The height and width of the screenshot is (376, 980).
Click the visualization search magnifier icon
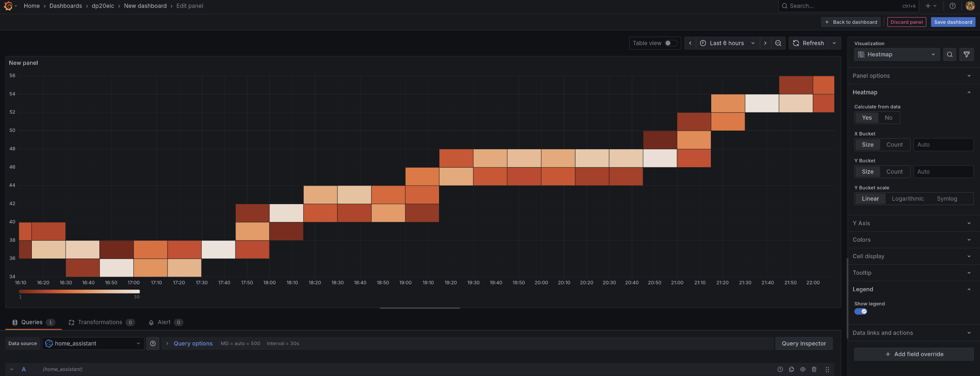pyautogui.click(x=949, y=54)
